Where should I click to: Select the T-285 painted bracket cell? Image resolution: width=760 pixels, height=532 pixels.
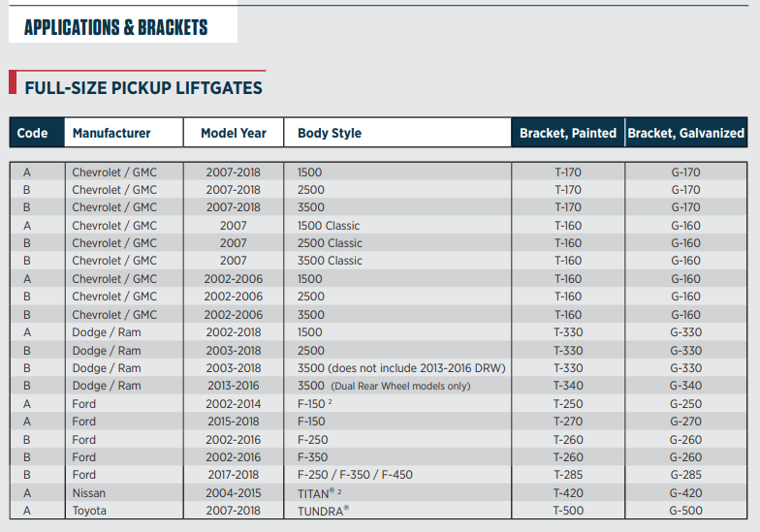click(x=568, y=475)
